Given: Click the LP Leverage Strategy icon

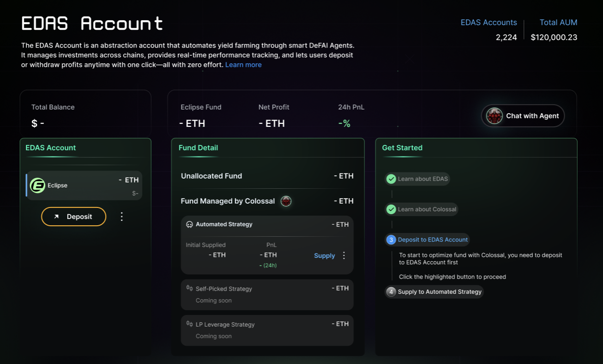Looking at the screenshot, I should pos(190,324).
